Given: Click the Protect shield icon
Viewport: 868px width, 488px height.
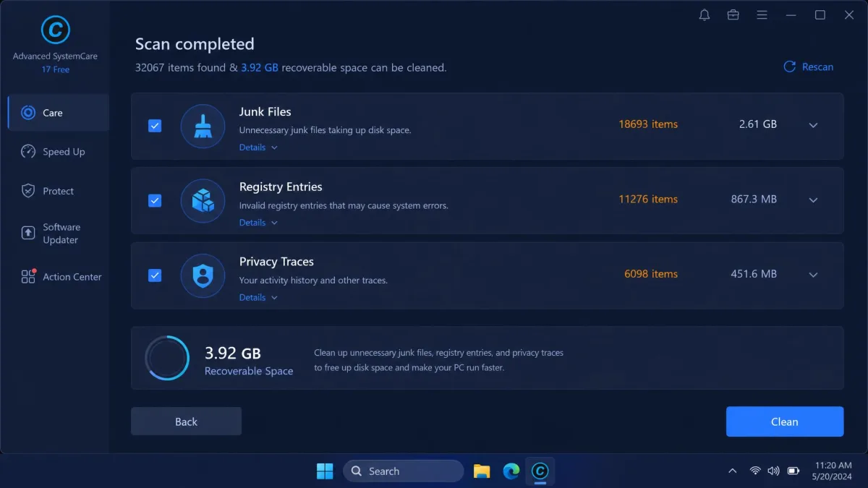Looking at the screenshot, I should (28, 191).
